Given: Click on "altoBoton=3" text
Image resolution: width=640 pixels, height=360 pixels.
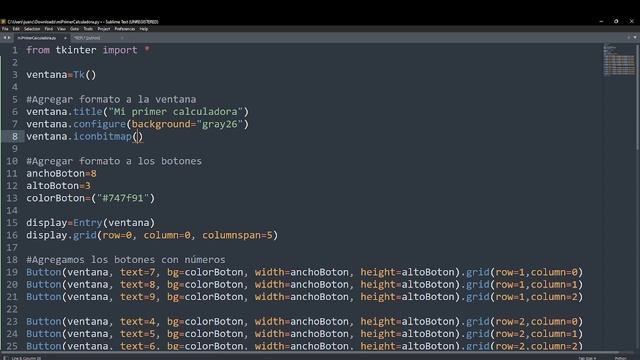Looking at the screenshot, I should (58, 186).
